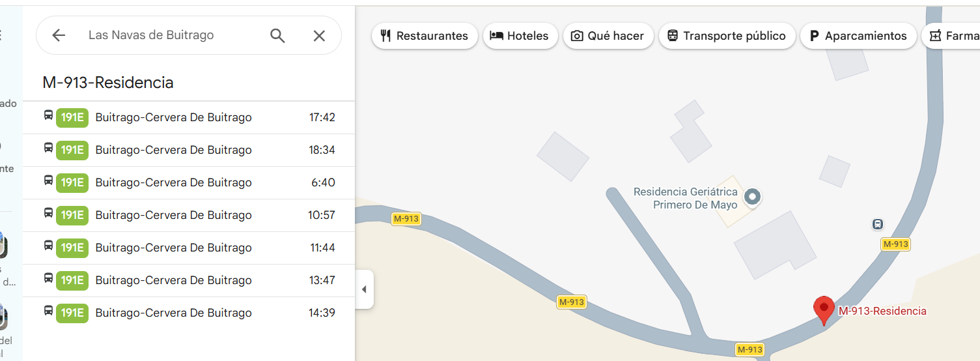The height and width of the screenshot is (361, 980).
Task: Open the Qué hacer filter chip
Action: pos(608,36)
